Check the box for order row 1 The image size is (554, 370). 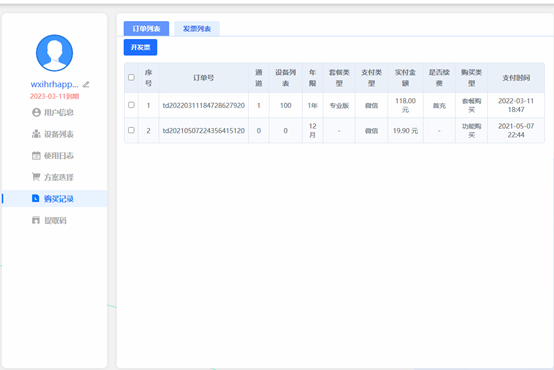[x=131, y=105]
